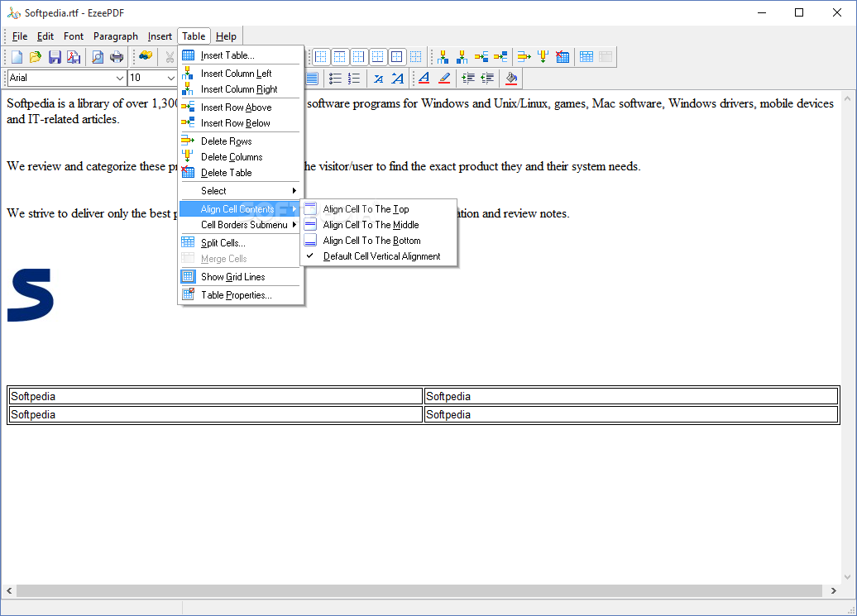Close the open Table menu
This screenshot has height=616, width=857.
tap(194, 36)
